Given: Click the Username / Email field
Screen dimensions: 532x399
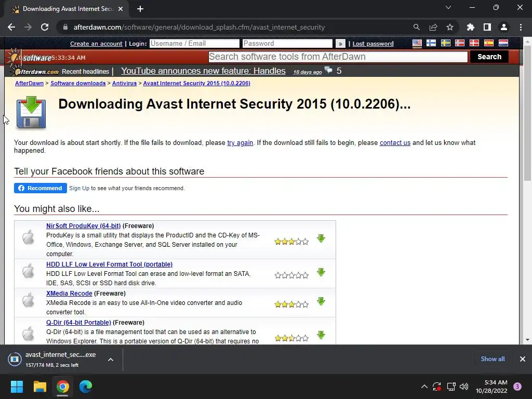Looking at the screenshot, I should click(194, 44).
